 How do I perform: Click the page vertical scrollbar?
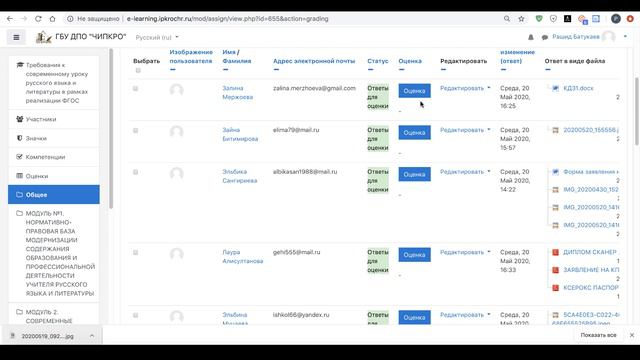point(637,111)
